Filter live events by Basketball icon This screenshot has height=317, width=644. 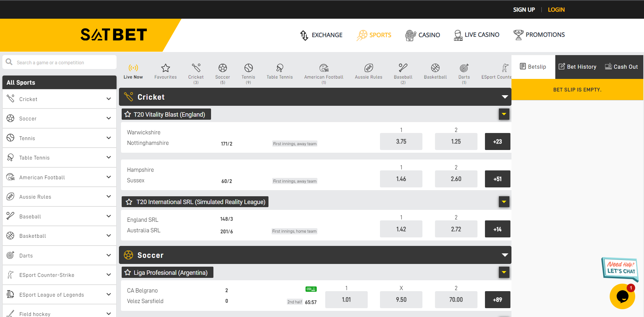[x=435, y=68]
